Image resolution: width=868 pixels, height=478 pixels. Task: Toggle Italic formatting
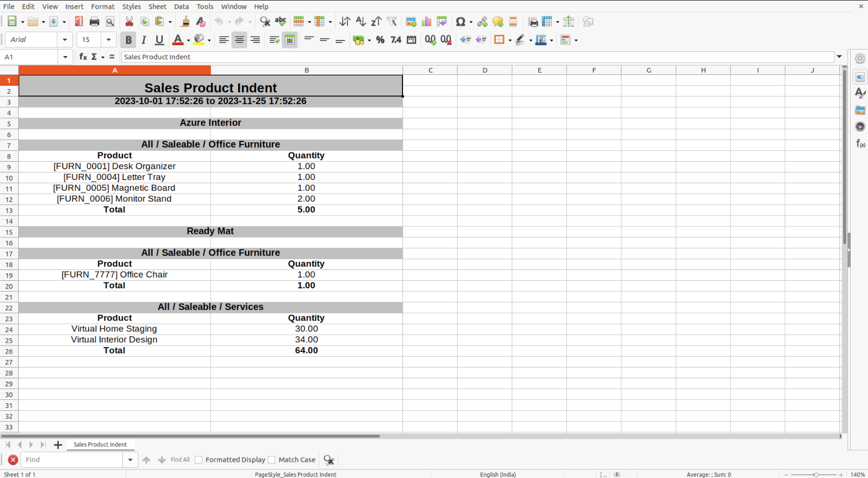(144, 40)
